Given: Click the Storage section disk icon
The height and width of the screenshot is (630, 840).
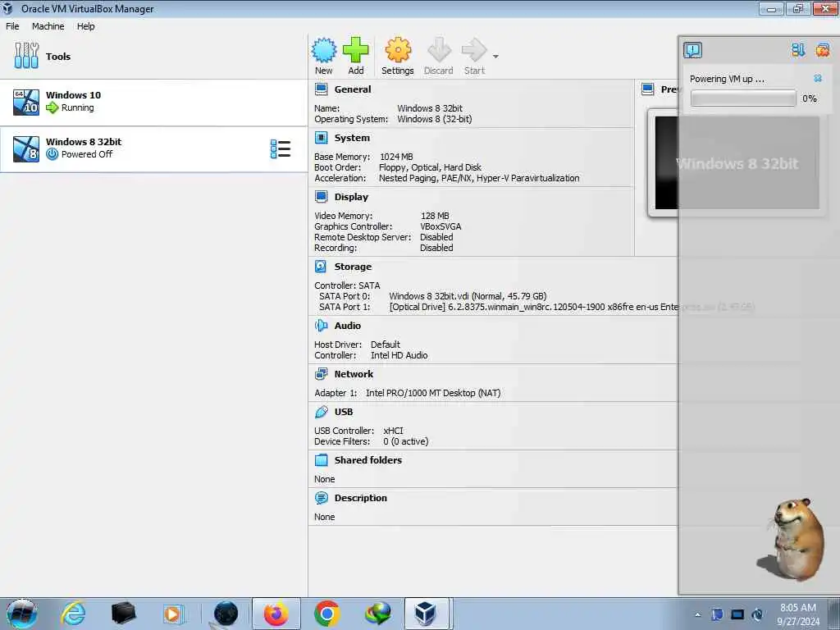Looking at the screenshot, I should pos(321,267).
